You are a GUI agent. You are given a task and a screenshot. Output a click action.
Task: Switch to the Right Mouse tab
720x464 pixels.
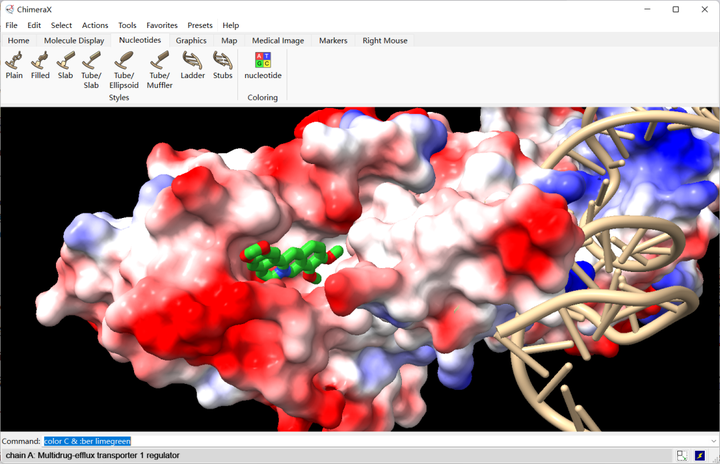[x=385, y=40]
